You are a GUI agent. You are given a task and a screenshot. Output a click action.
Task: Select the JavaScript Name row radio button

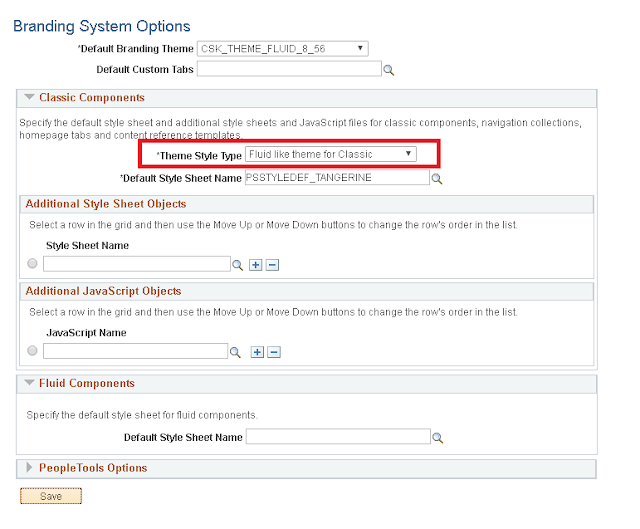coord(32,351)
